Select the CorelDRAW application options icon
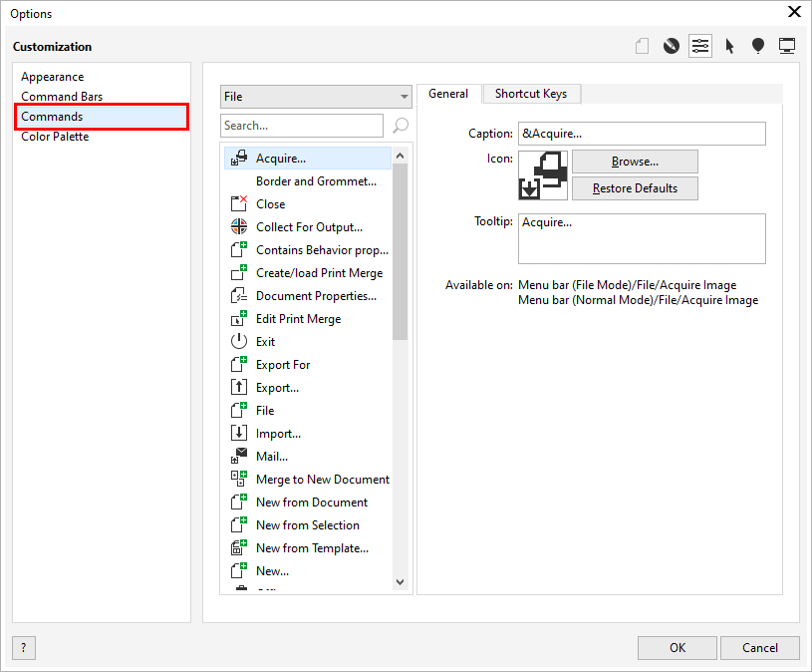Viewport: 812px width, 672px height. [x=672, y=46]
